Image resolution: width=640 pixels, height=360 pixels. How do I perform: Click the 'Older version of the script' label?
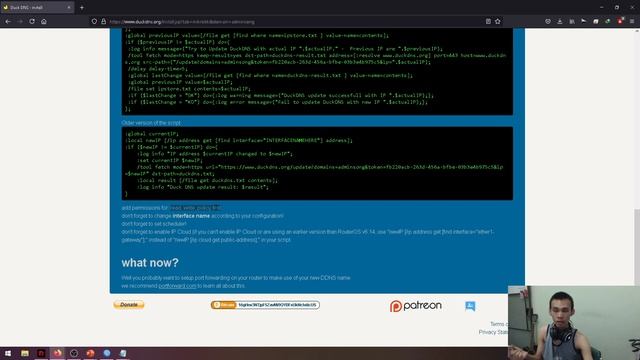151,122
